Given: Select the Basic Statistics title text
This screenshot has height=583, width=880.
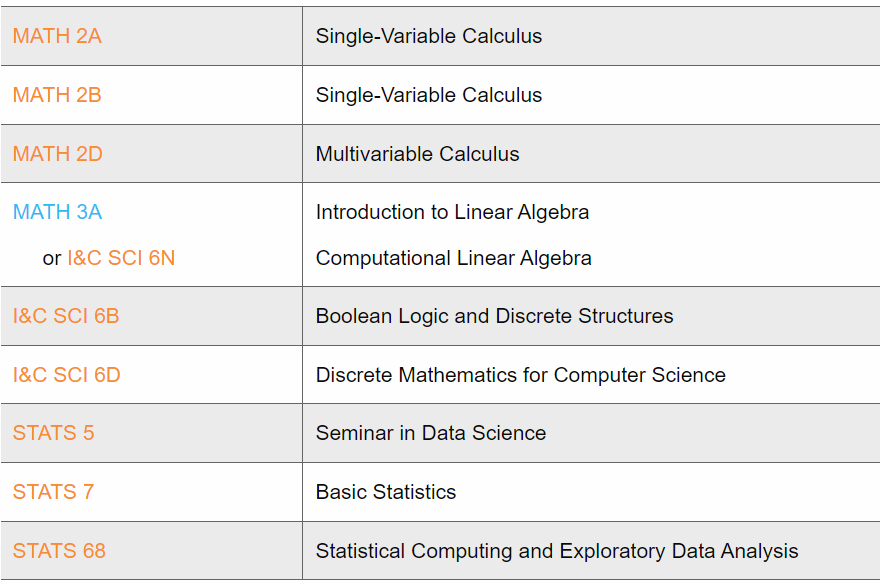Looking at the screenshot, I should (385, 493).
